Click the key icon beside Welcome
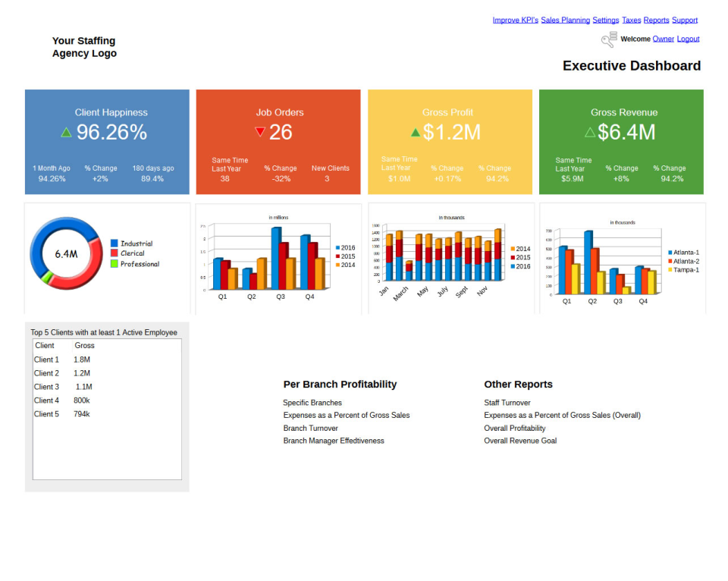Viewport: 728px width, 581px height. (x=607, y=39)
